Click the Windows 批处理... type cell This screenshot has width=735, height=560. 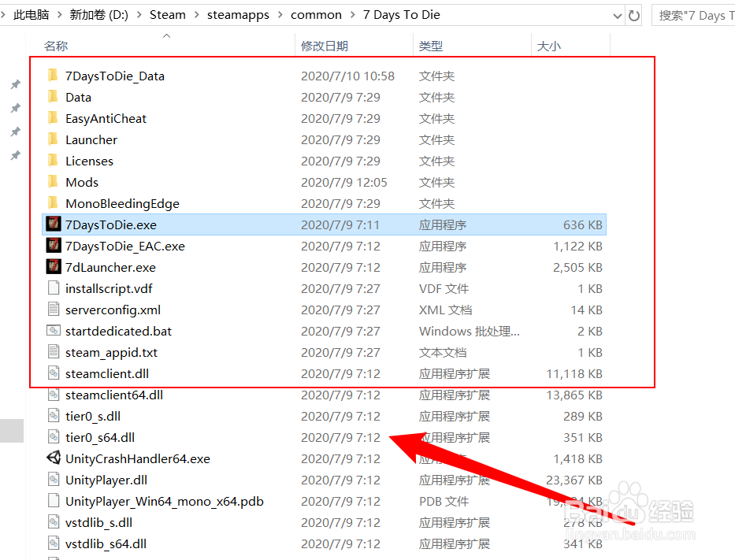click(x=470, y=332)
